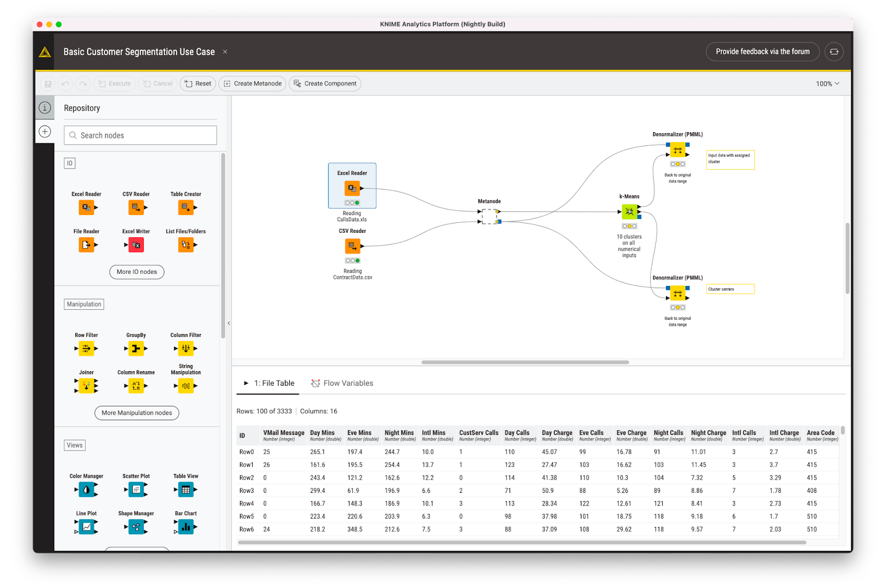Viewport: 885px width, 588px height.
Task: Select the String Manipulation icon
Action: pos(186,386)
